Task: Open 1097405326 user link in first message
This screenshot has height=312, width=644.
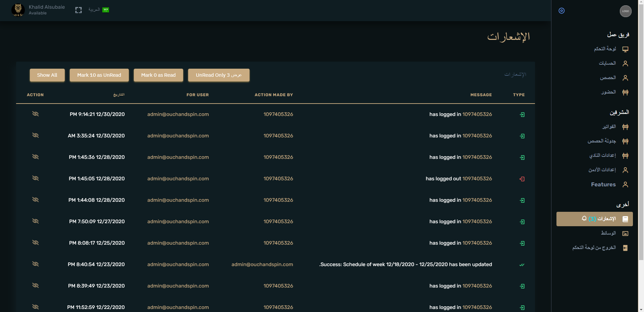Action: (477, 114)
